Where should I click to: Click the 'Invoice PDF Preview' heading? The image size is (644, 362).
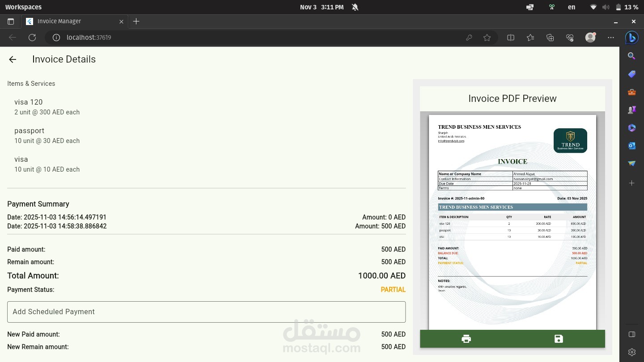click(513, 99)
